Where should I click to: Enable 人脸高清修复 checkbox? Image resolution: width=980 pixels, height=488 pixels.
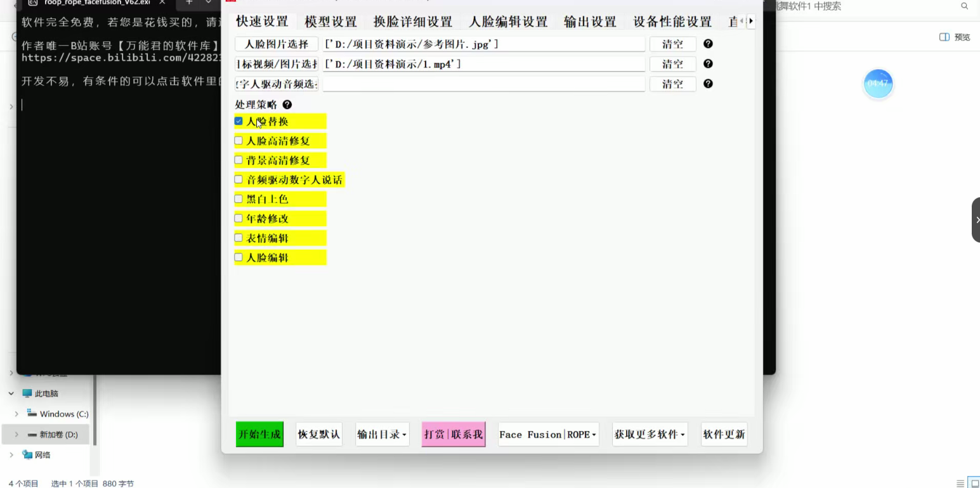point(238,141)
